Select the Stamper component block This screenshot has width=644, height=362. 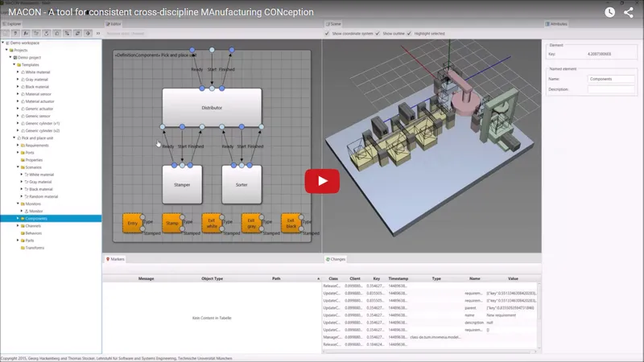point(182,185)
